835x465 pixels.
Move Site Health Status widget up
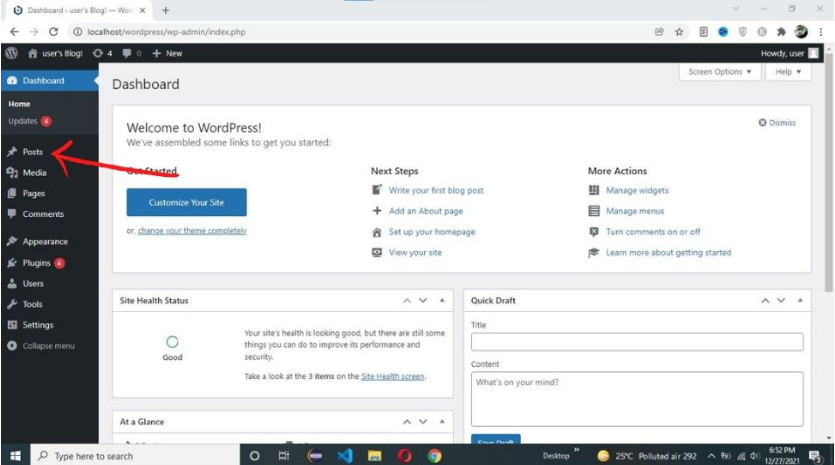coord(407,300)
